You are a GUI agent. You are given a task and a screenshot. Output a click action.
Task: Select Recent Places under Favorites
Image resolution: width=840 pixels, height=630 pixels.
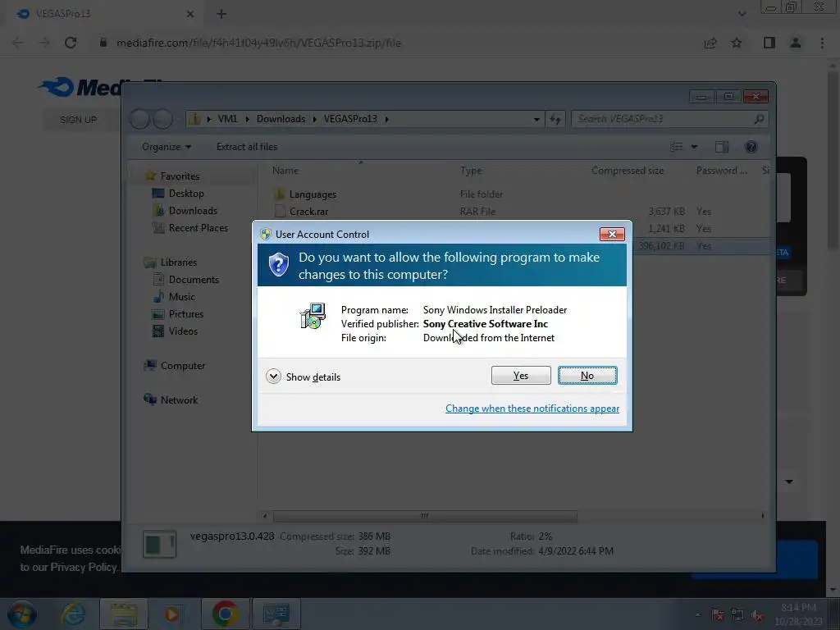point(198,228)
